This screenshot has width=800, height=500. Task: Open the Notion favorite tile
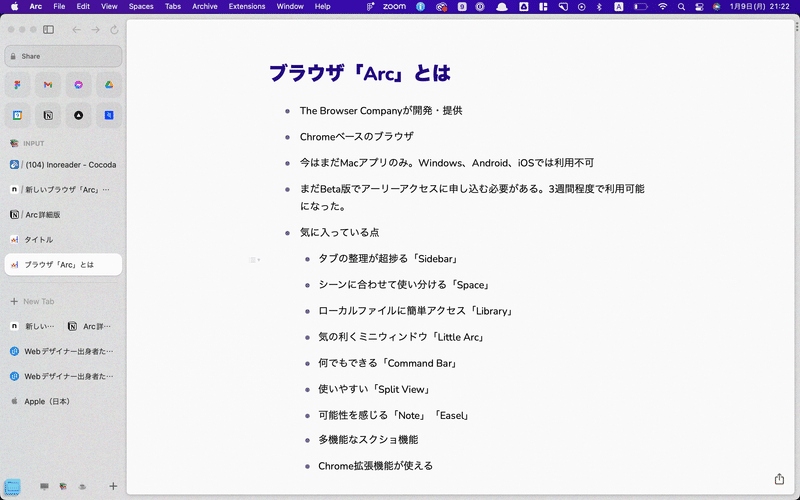coord(48,115)
